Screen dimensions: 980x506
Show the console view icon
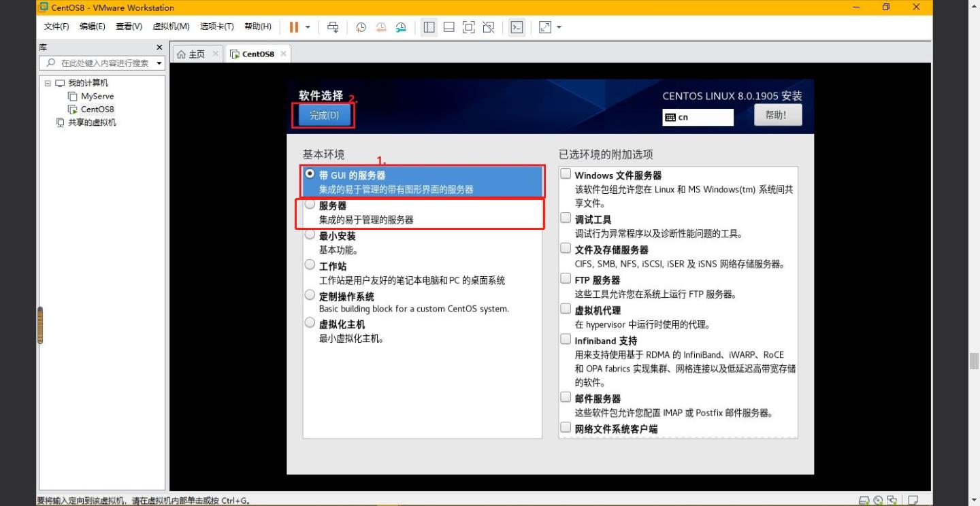[517, 27]
